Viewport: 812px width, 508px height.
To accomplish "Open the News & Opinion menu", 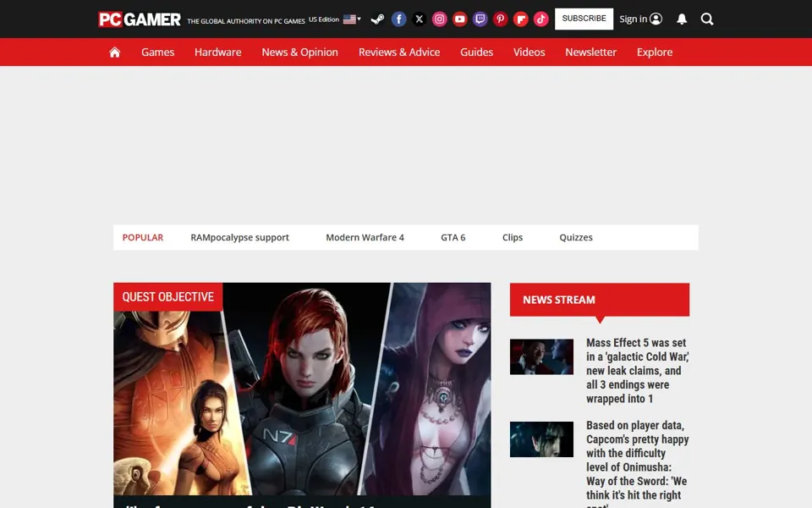I will point(299,52).
